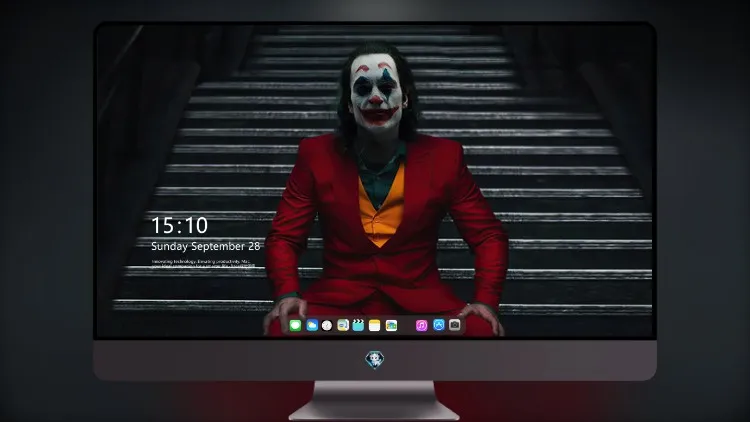Open the green Messages app in dock

[x=295, y=325]
